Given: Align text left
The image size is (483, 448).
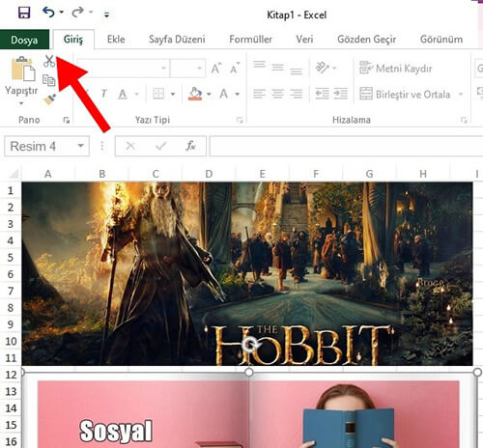Looking at the screenshot, I should point(259,94).
